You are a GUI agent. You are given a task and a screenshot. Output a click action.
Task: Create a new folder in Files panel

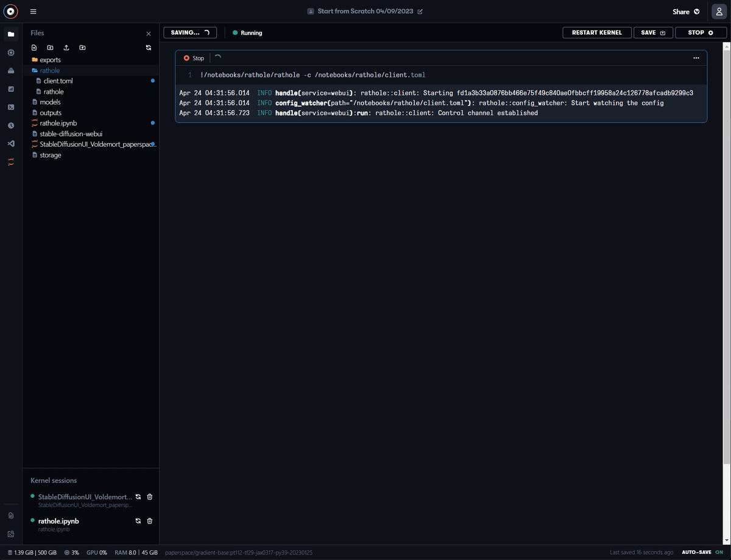[x=50, y=47]
